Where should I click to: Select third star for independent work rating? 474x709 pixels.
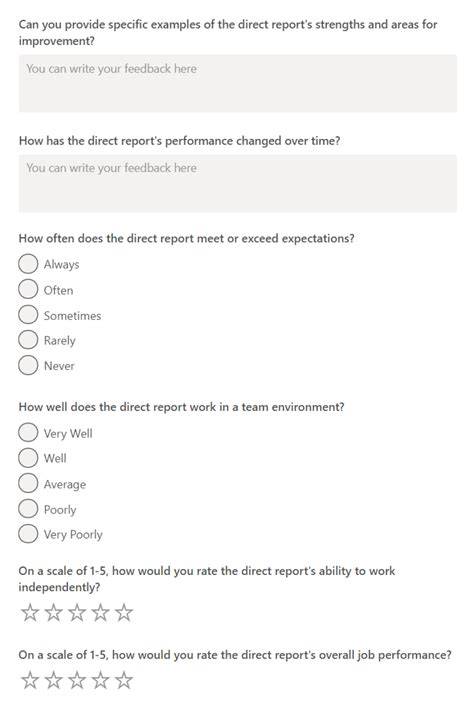pos(77,613)
